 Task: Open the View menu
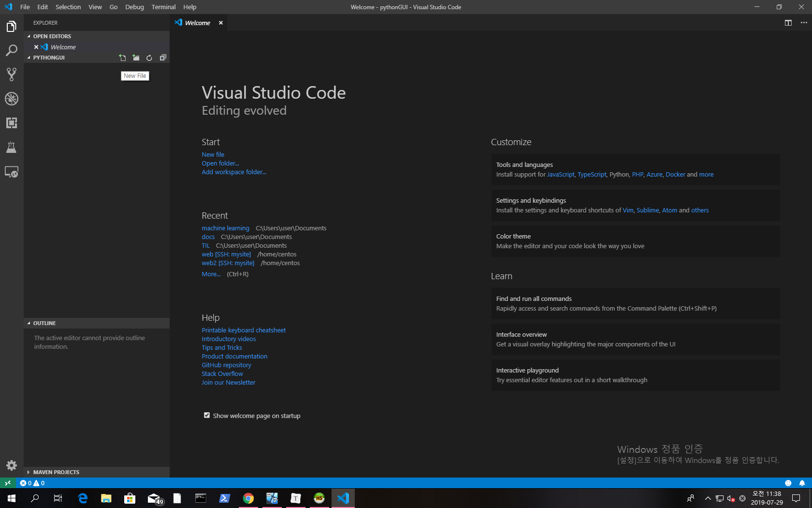pyautogui.click(x=95, y=7)
